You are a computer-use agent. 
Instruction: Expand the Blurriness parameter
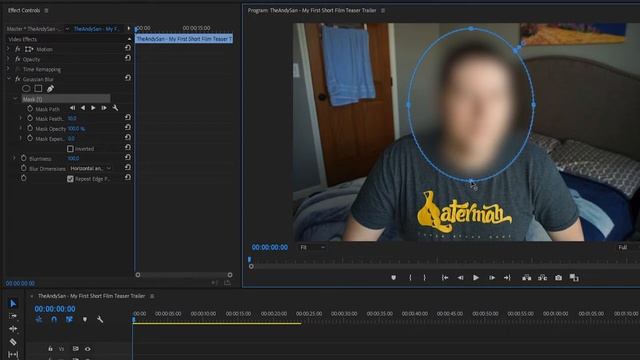click(14, 158)
